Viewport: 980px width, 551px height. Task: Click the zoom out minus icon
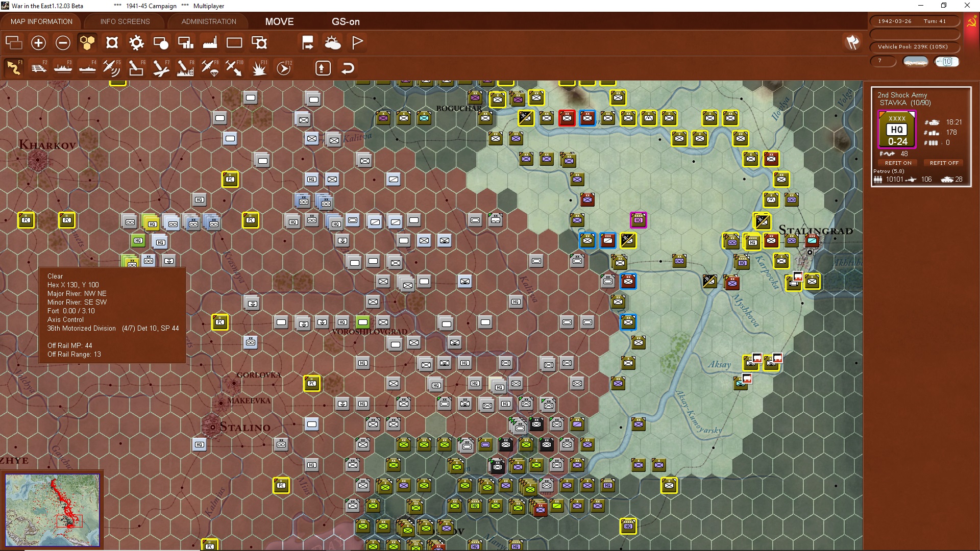[x=63, y=43]
